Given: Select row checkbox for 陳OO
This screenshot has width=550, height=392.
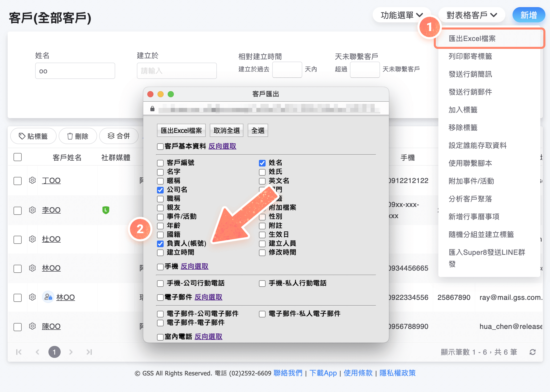Looking at the screenshot, I should (x=18, y=327).
